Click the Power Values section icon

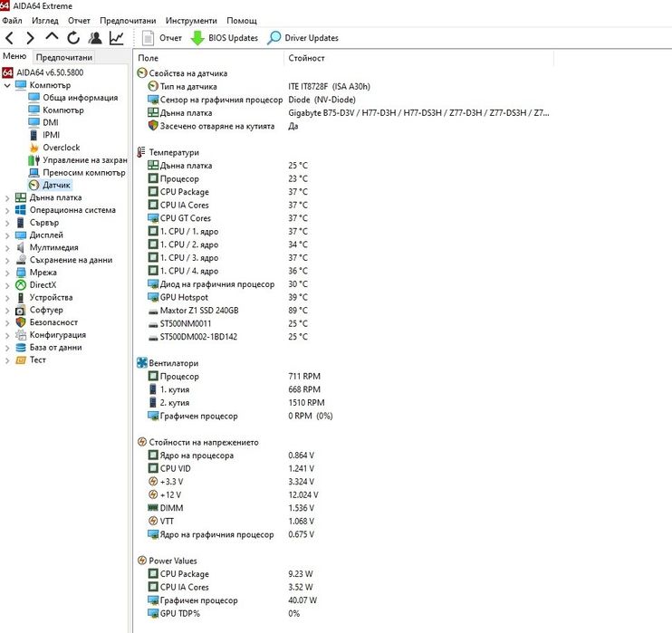(x=142, y=561)
